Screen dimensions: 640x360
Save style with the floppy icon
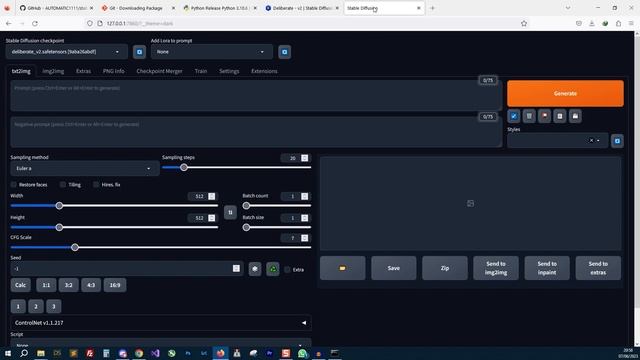pos(575,116)
